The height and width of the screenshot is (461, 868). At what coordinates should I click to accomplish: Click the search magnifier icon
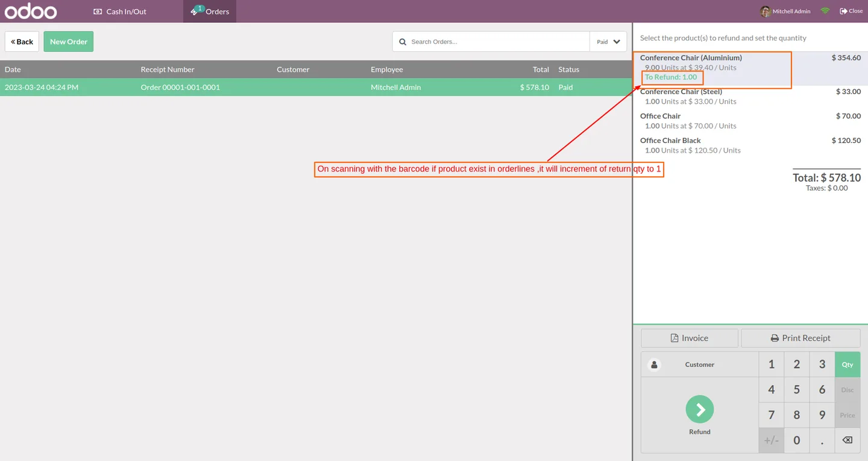pyautogui.click(x=403, y=42)
